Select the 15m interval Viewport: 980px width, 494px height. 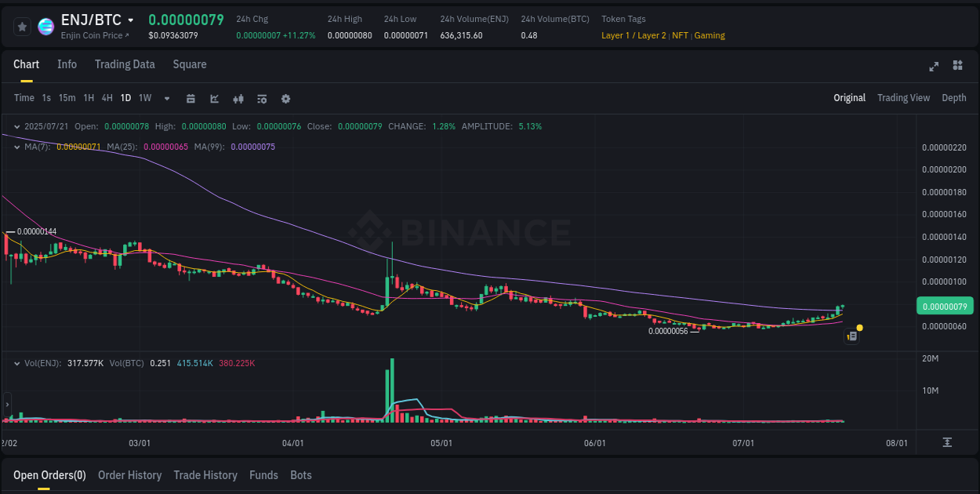click(67, 98)
